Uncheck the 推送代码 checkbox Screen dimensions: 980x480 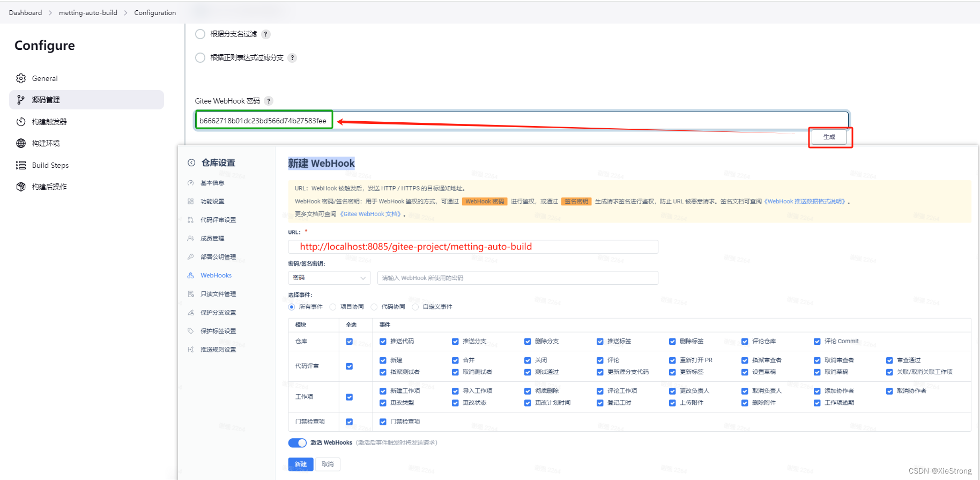click(383, 342)
